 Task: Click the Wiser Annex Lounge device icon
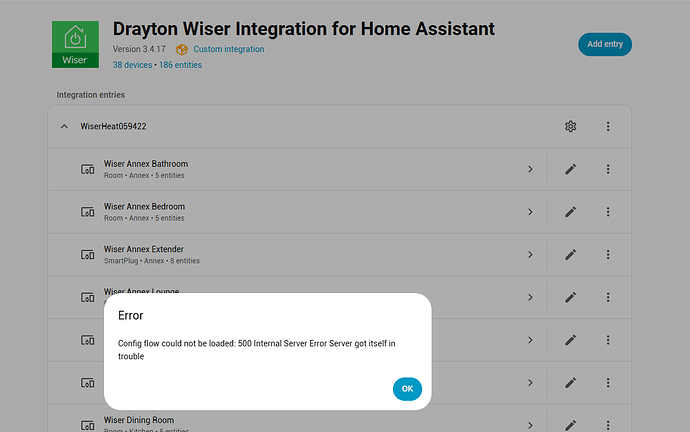[x=88, y=297]
